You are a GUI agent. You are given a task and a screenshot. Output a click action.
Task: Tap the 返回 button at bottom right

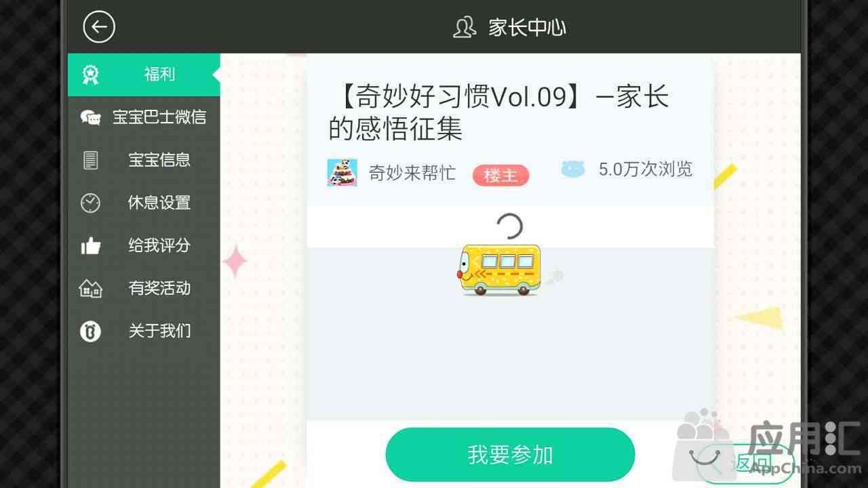tap(745, 463)
